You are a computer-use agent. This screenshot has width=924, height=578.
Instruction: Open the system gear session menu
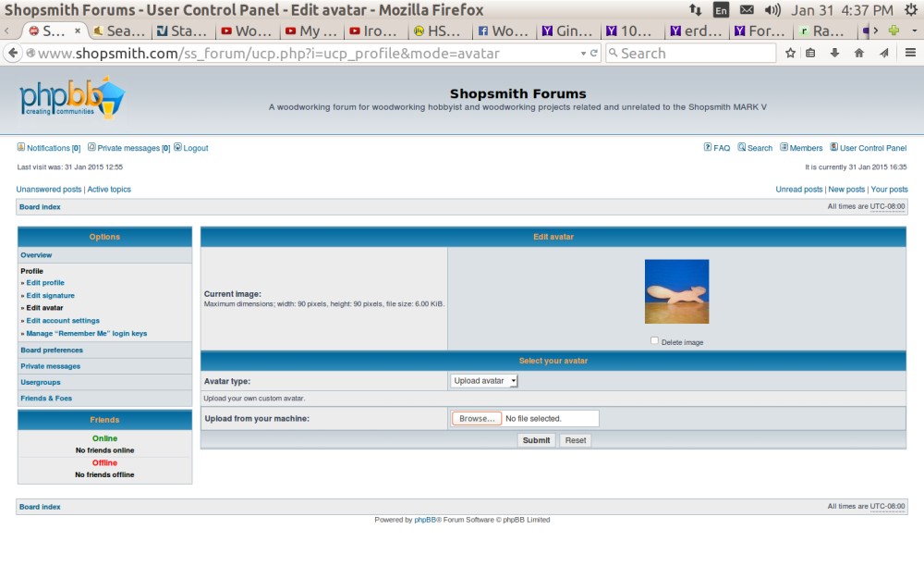pyautogui.click(x=911, y=10)
